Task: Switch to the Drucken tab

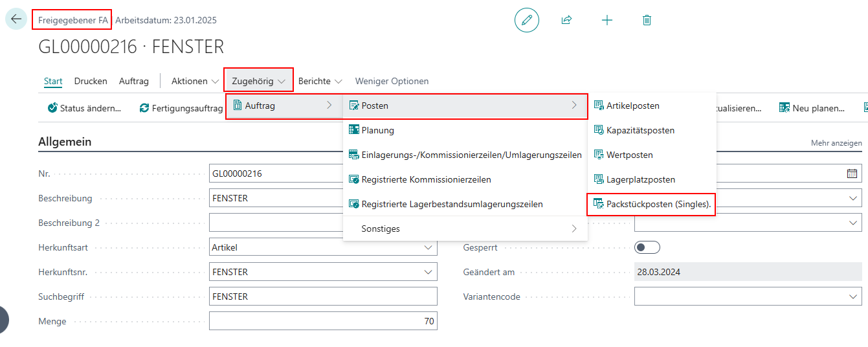Action: (91, 81)
